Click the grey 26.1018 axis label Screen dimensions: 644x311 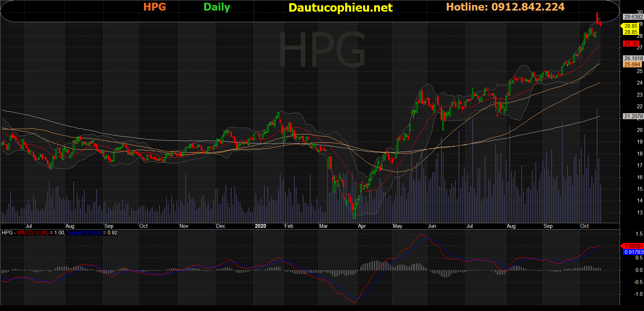pos(633,59)
